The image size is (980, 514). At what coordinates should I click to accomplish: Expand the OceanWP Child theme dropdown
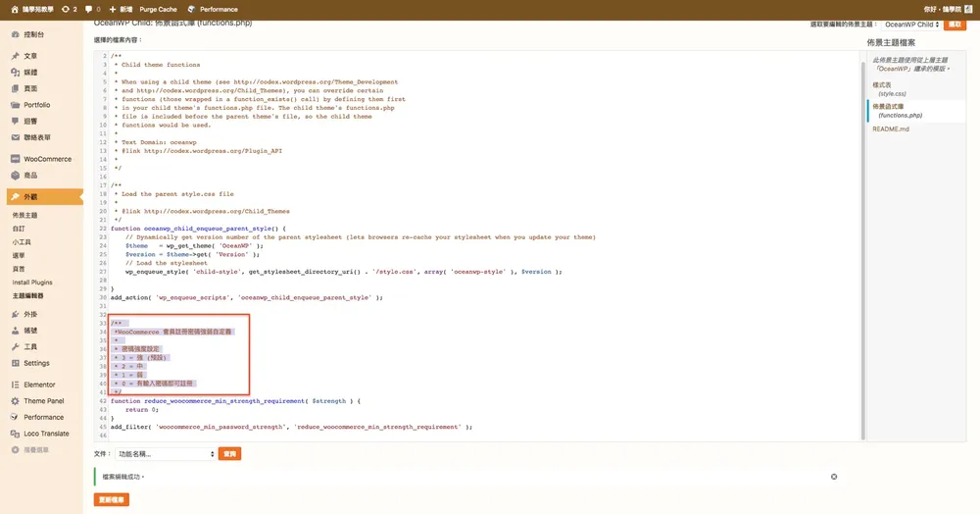[x=911, y=25]
